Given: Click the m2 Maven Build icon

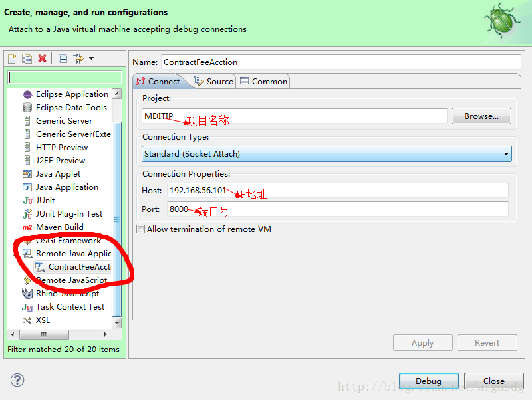Looking at the screenshot, I should pyautogui.click(x=27, y=227).
